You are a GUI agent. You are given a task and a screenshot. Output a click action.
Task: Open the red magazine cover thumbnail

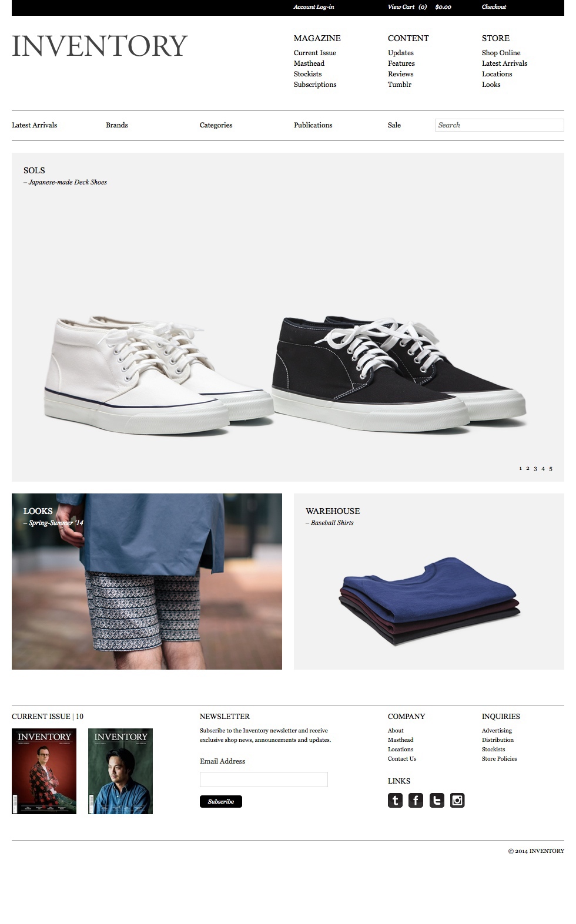pos(44,771)
